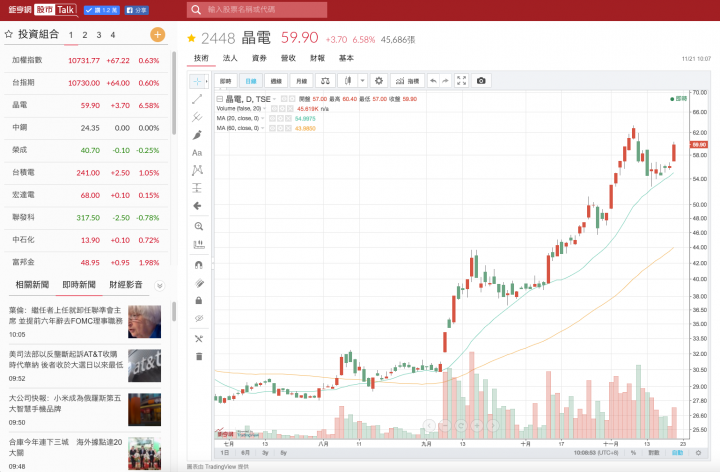Viewport: 720px width, 472px height.
Task: Open the 晶電, D, TSE legend dropdown
Action: coord(275,99)
